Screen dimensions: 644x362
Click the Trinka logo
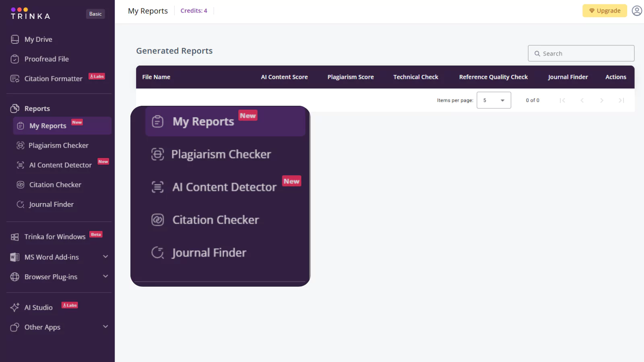coord(31,13)
